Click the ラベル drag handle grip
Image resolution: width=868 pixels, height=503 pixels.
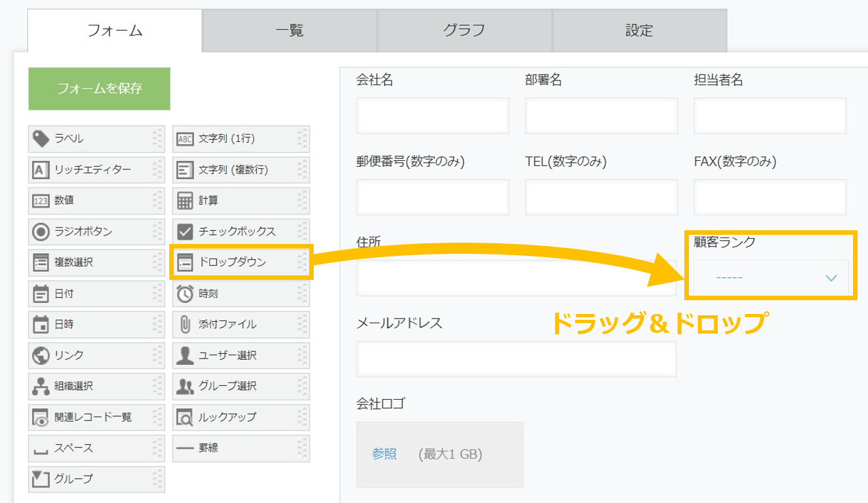157,139
